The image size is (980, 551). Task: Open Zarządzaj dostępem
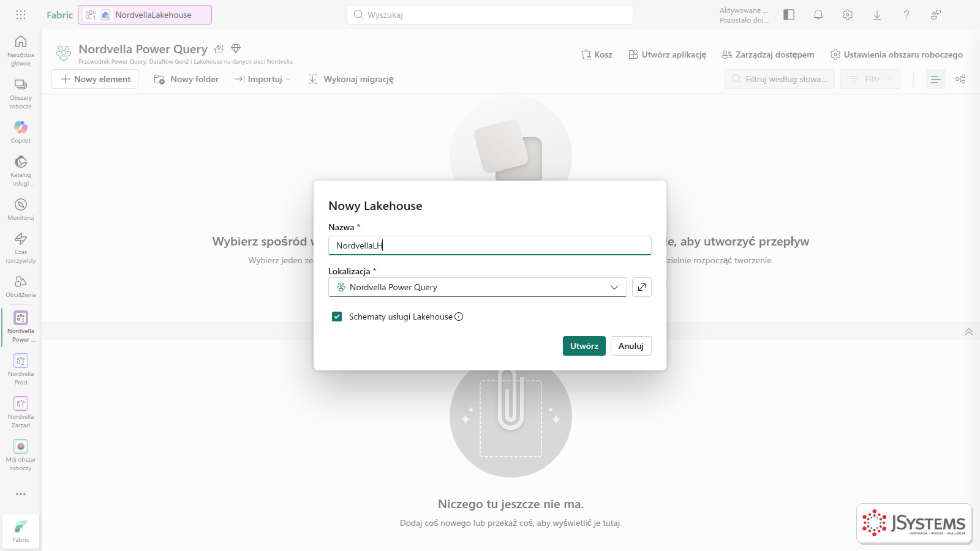click(768, 54)
